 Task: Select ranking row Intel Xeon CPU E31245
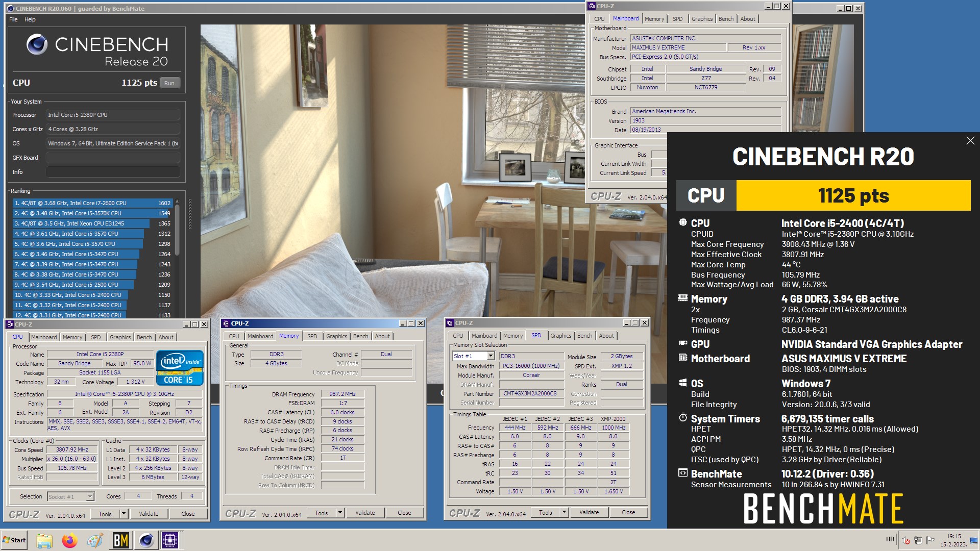click(x=92, y=223)
